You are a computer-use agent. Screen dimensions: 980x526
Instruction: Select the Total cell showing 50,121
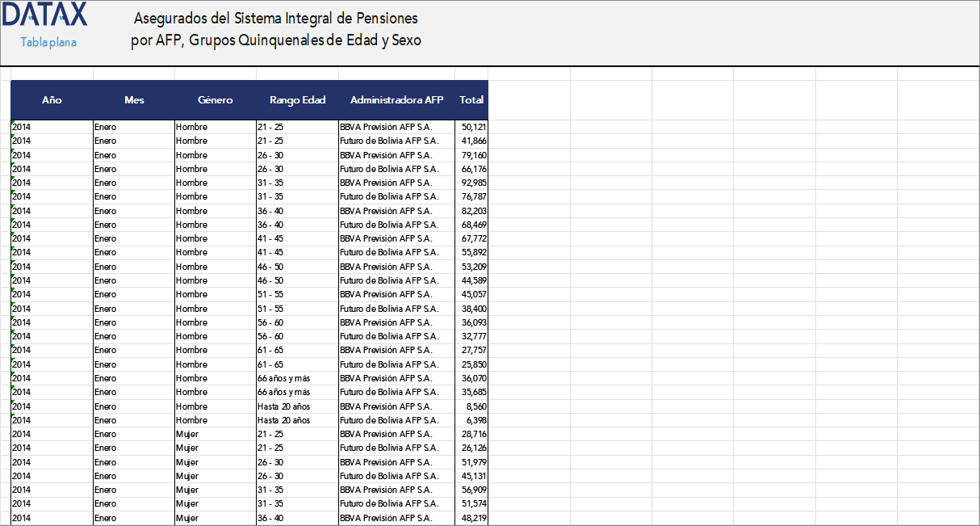pos(471,127)
